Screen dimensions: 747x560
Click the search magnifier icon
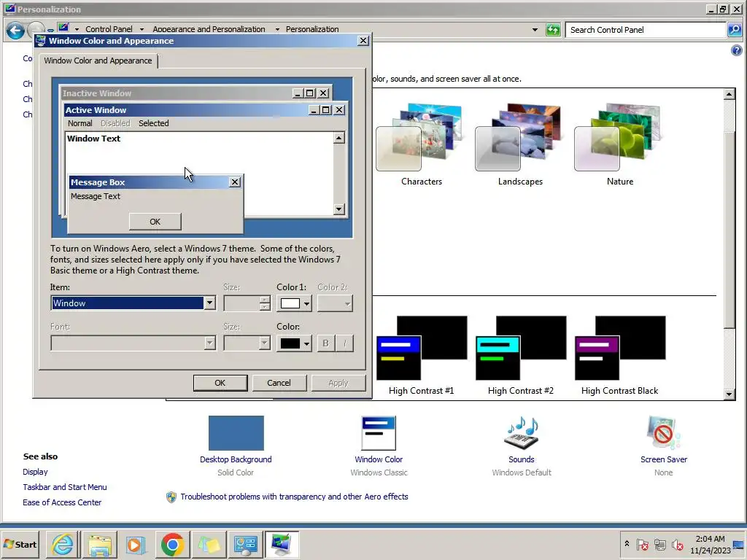coord(734,29)
